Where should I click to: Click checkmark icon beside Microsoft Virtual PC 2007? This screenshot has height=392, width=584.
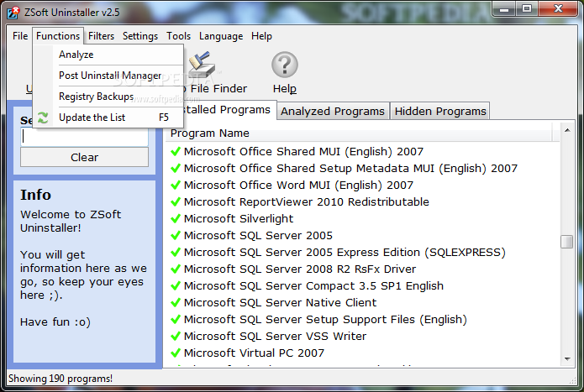point(176,353)
